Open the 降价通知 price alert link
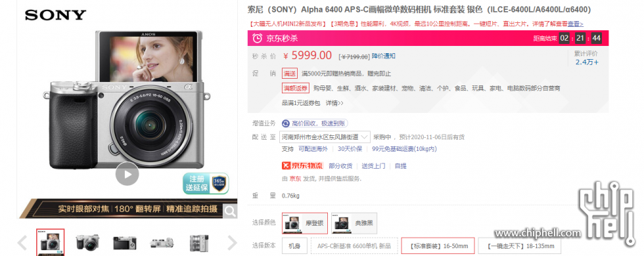Image resolution: width=644 pixels, height=256 pixels. coord(384,56)
